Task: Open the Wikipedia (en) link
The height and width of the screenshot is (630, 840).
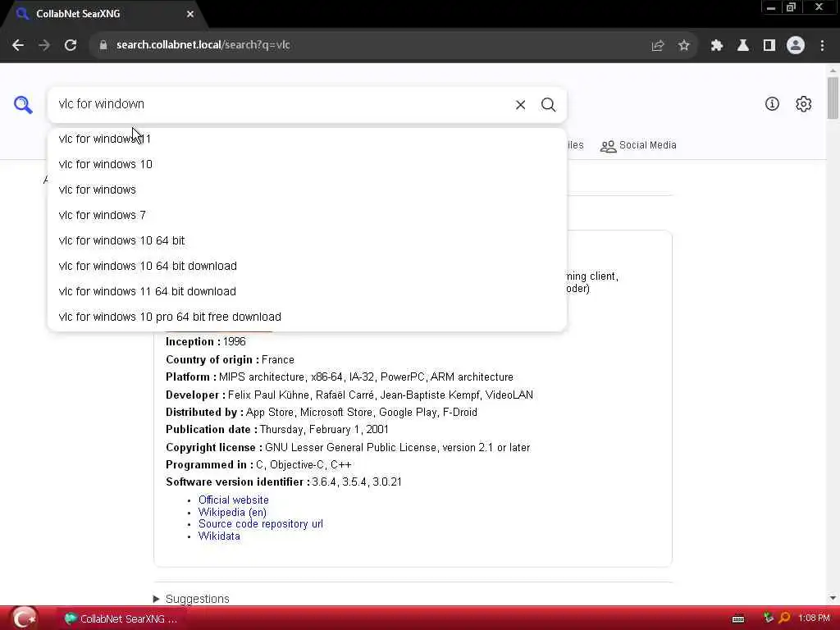Action: tap(232, 512)
